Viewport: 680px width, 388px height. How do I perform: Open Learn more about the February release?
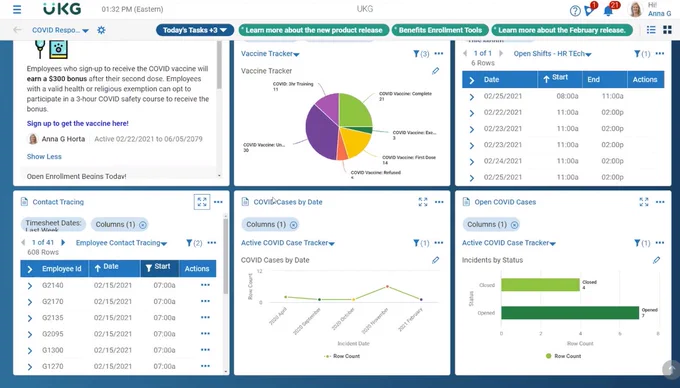562,30
